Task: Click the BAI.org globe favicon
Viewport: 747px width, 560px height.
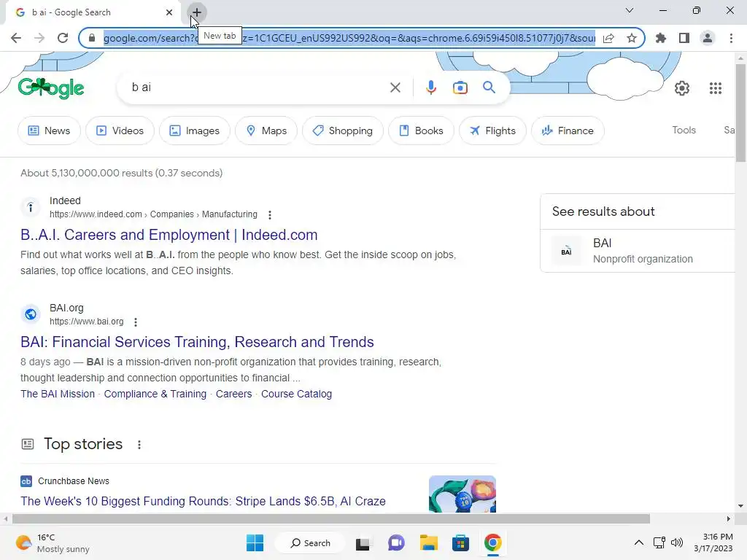Action: click(31, 314)
